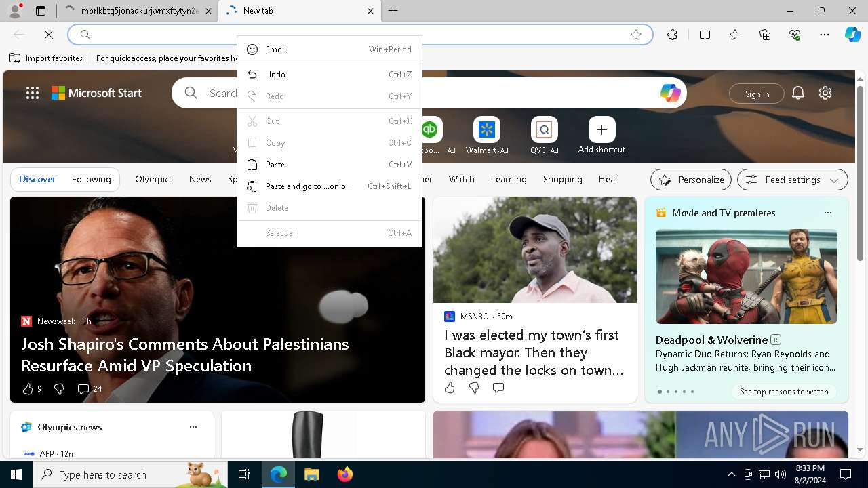Open the browser profile icon

[x=15, y=11]
